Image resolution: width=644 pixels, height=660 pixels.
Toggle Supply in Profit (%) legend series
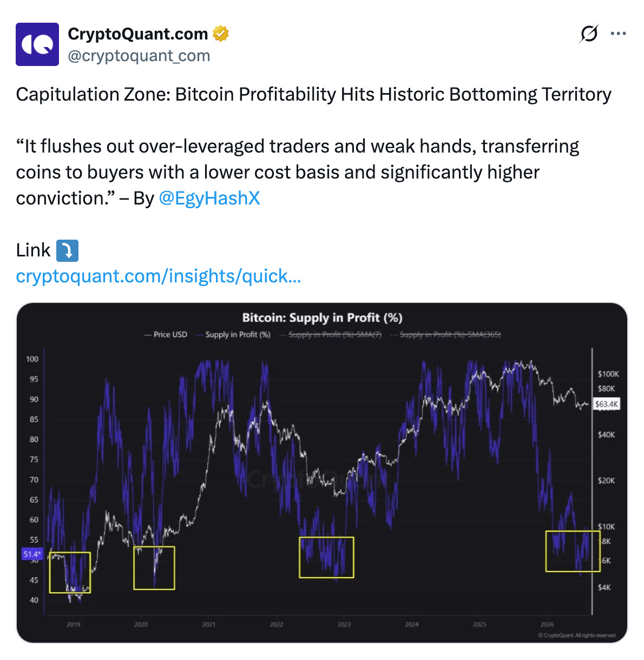coord(233,334)
